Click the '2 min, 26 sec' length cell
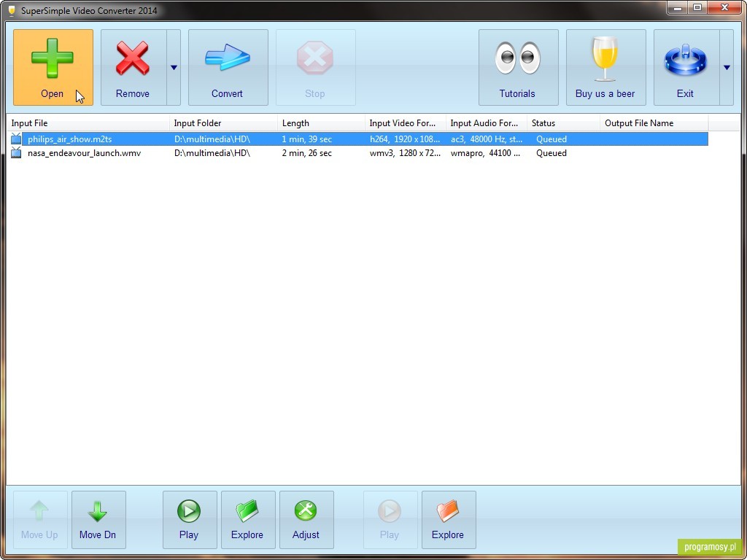Image resolution: width=747 pixels, height=560 pixels. click(307, 153)
